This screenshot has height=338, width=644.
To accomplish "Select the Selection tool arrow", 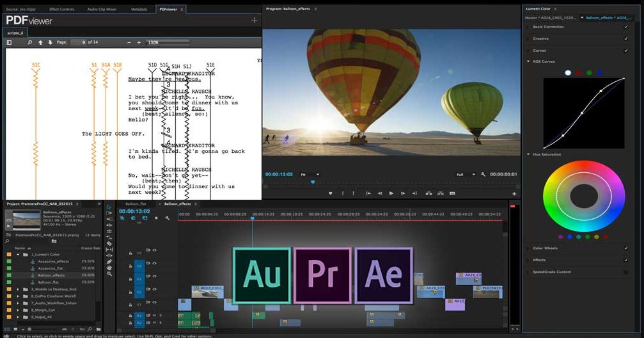I will click(x=109, y=207).
